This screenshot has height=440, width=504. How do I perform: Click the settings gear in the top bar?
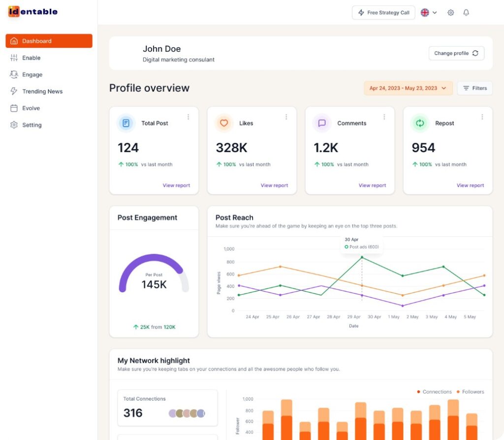[x=450, y=12]
